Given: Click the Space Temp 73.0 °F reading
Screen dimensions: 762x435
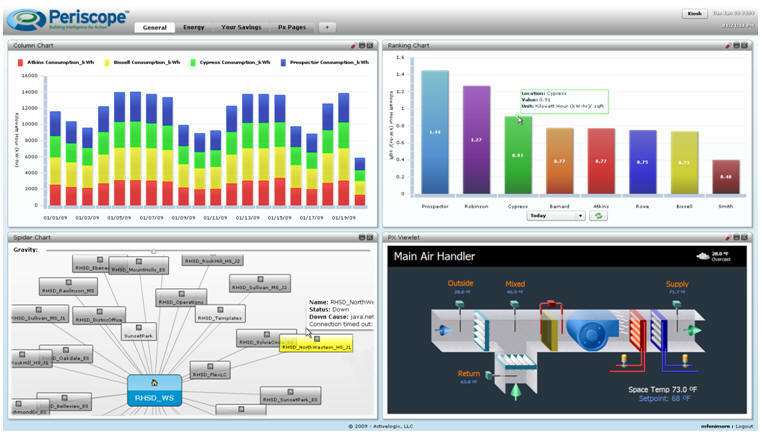Looking at the screenshot, I should [x=662, y=389].
